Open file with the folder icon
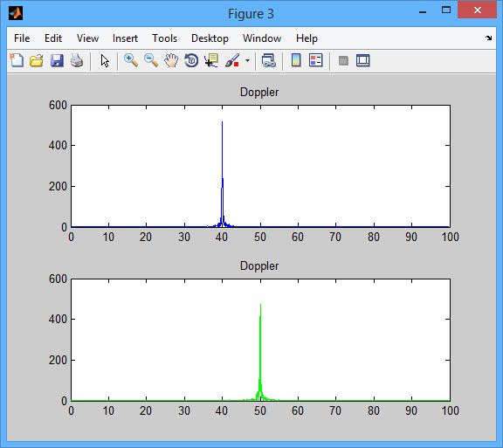This screenshot has width=503, height=448. 37,60
